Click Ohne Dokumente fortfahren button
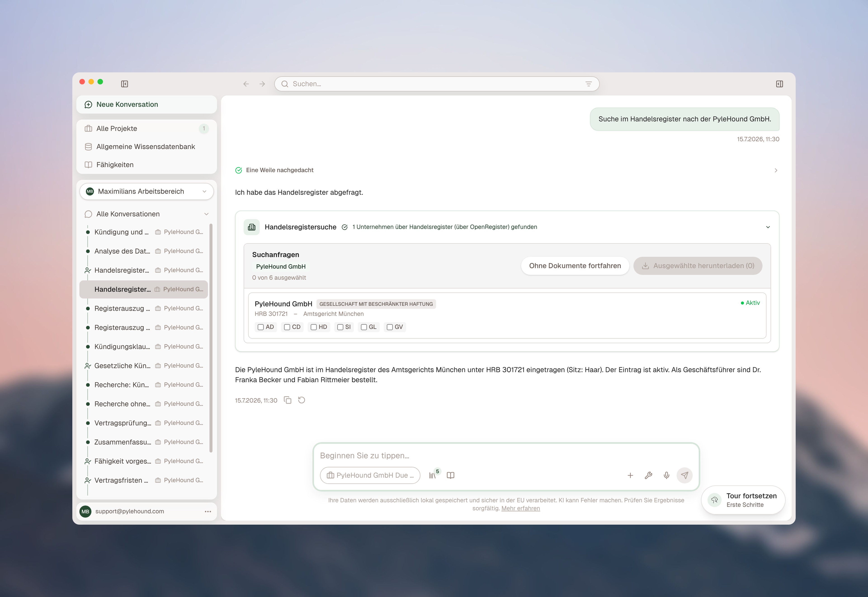Viewport: 868px width, 597px height. pos(575,265)
